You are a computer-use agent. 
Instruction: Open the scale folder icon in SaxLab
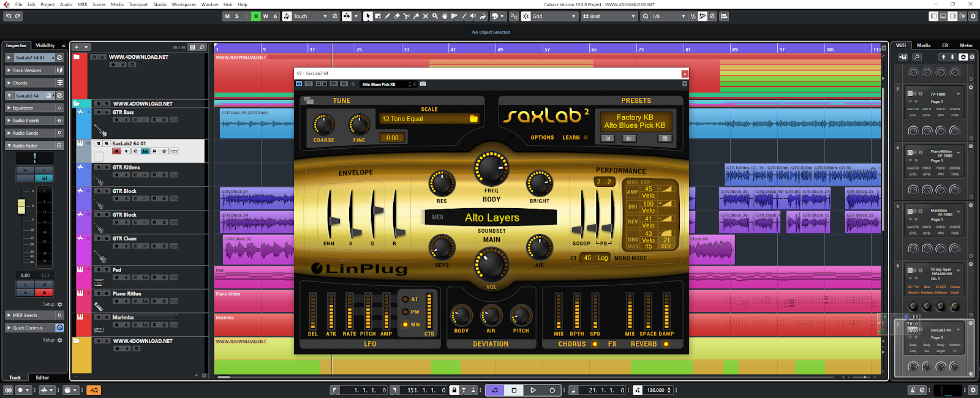473,119
